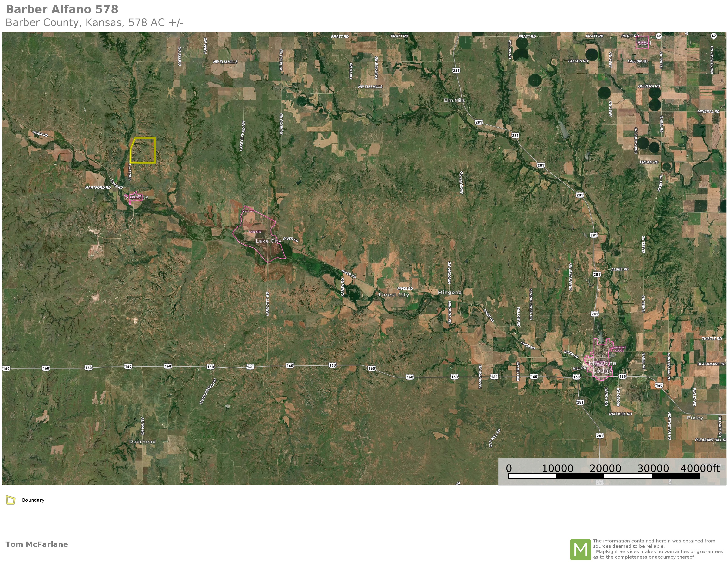This screenshot has width=728, height=563.
Task: Click the map scale bar
Action: (604, 476)
